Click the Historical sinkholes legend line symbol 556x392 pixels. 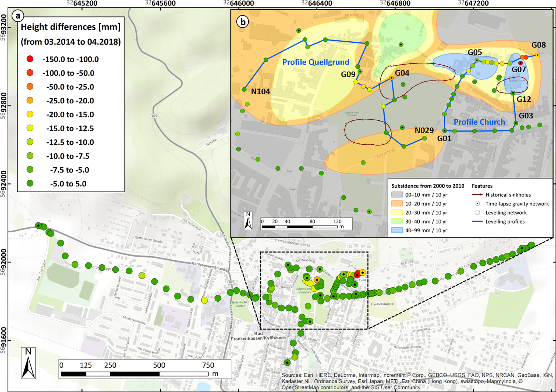pyautogui.click(x=477, y=195)
